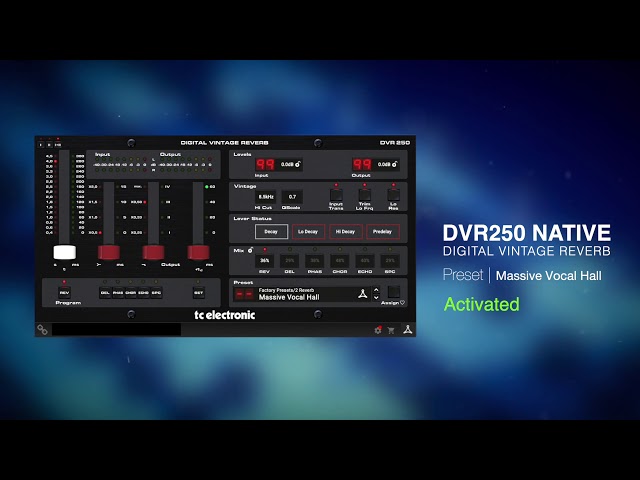Click the ECHO mix percentage field
640x480 pixels.
(x=365, y=260)
